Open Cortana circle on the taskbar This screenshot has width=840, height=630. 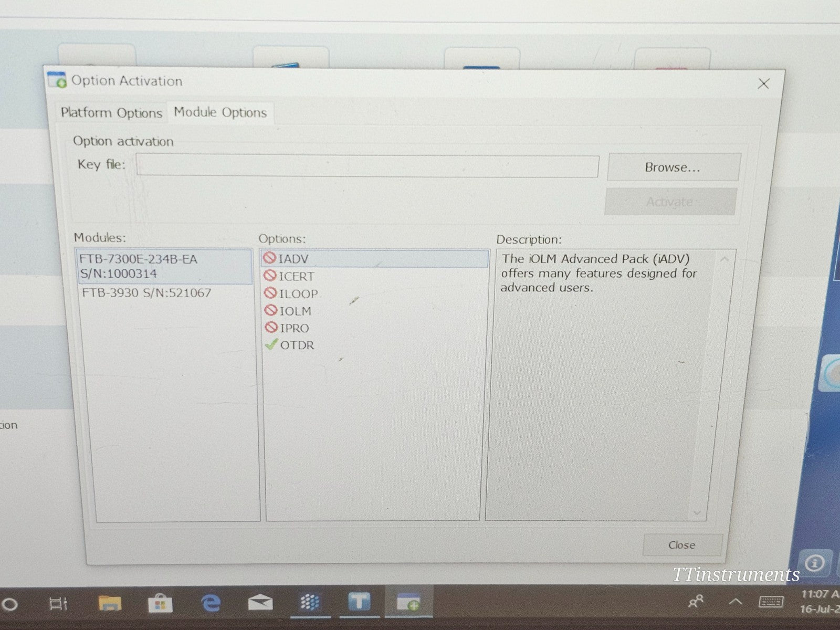click(9, 604)
